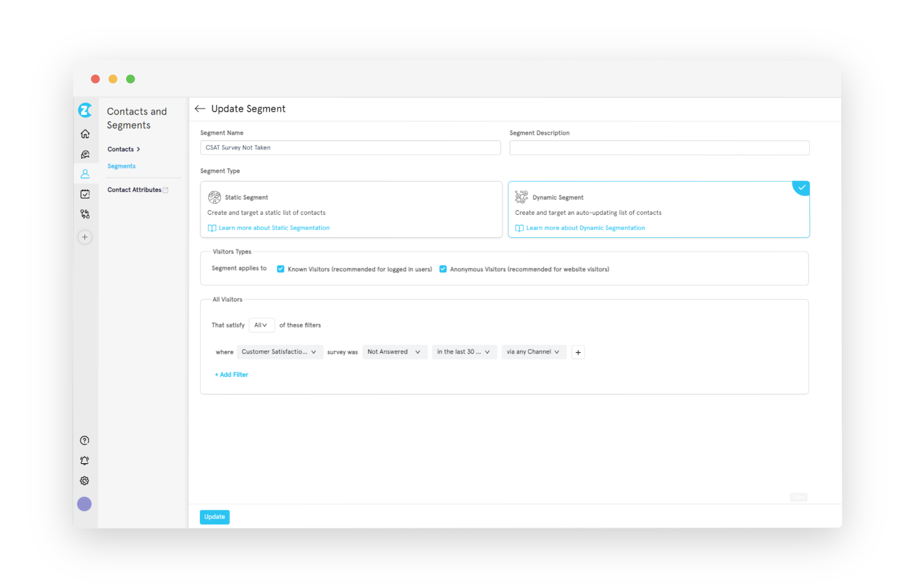Click the Visitors Types group label
Image resolution: width=915 pixels, height=588 pixels.
point(232,252)
